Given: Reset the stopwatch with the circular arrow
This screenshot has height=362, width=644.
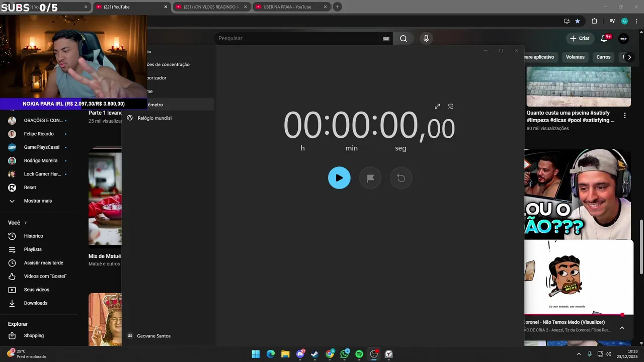Looking at the screenshot, I should [x=401, y=178].
